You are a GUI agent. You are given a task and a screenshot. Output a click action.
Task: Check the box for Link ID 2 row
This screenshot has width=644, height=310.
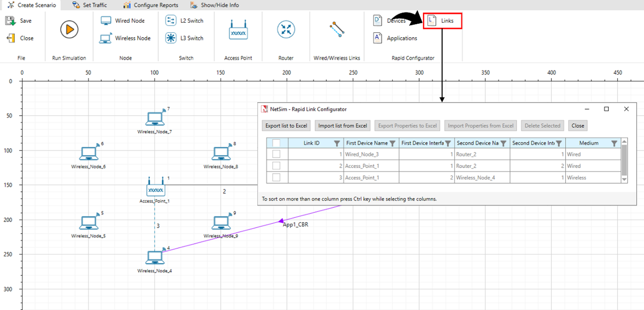point(276,166)
